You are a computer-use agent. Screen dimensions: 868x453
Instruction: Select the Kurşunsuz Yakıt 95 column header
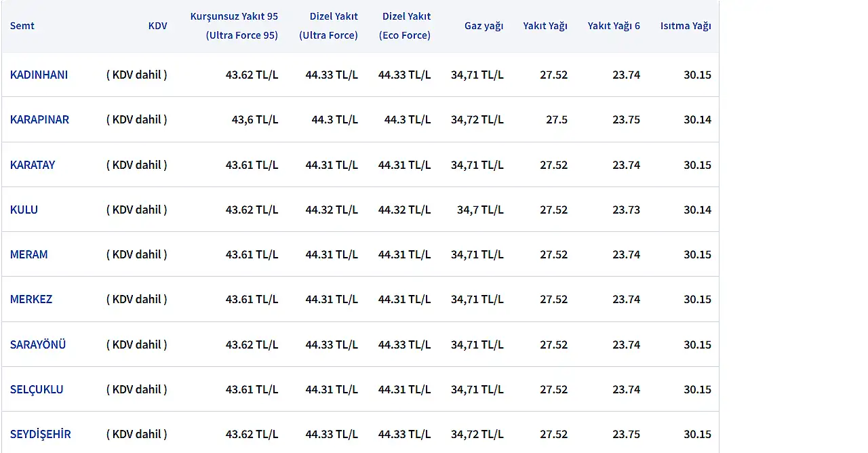[x=234, y=26]
